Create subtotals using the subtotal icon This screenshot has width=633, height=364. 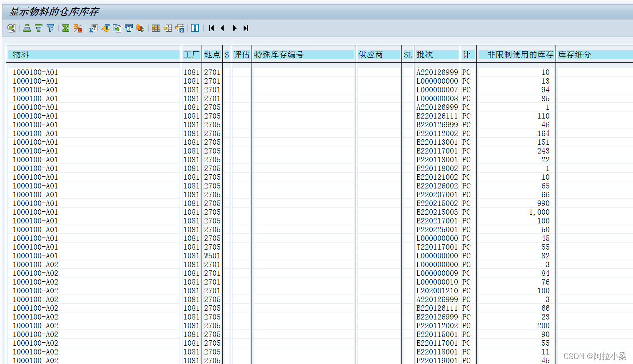pos(77,28)
